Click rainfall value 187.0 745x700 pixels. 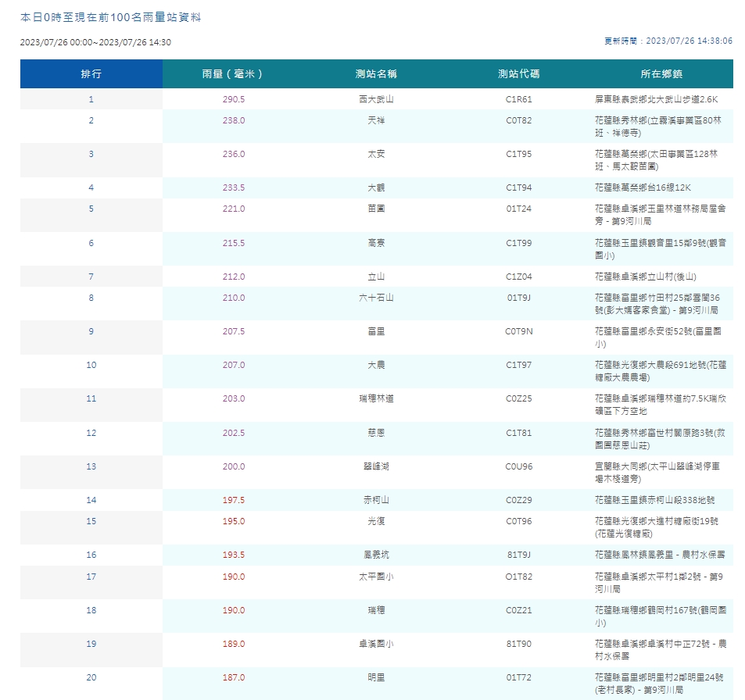coord(234,677)
